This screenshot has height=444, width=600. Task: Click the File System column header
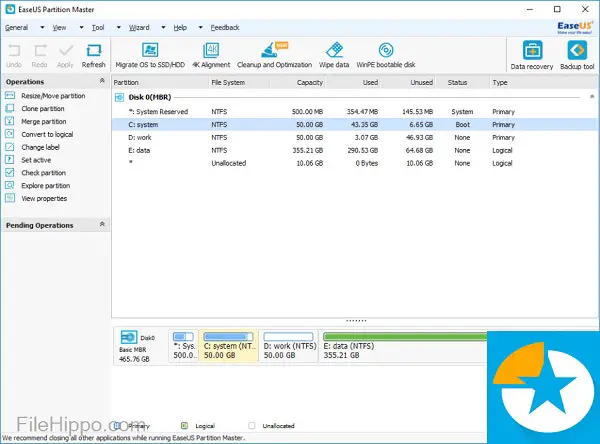click(240, 82)
